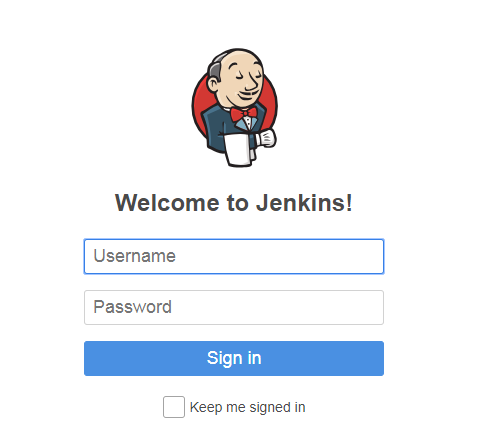Click the butler's red bow tie
504x443 pixels.
(x=244, y=113)
